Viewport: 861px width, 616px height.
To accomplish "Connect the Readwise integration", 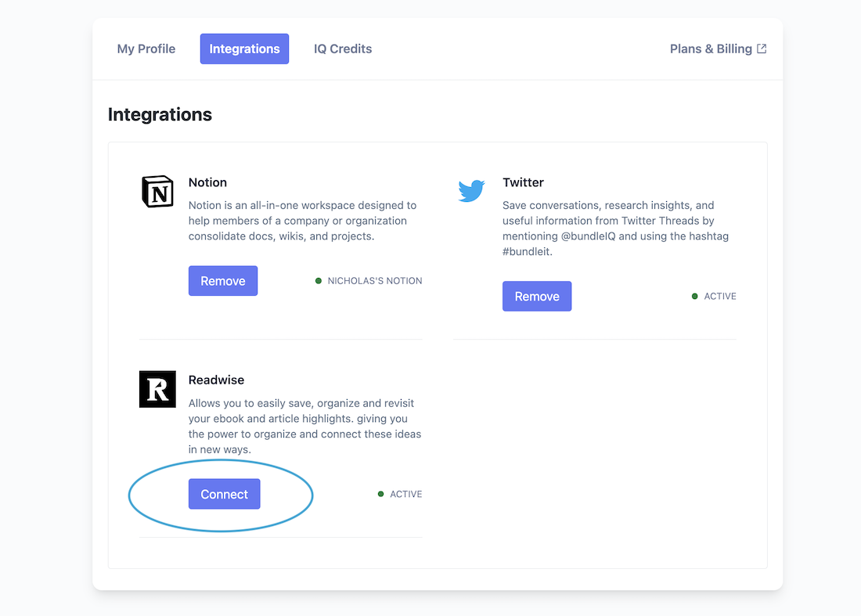I will click(x=225, y=495).
